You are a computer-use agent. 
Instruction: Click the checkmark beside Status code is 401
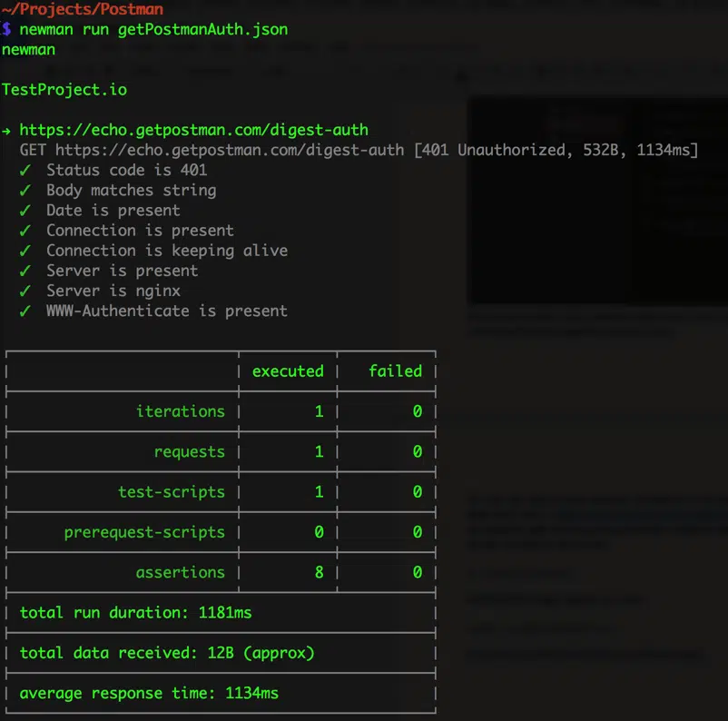tap(25, 170)
